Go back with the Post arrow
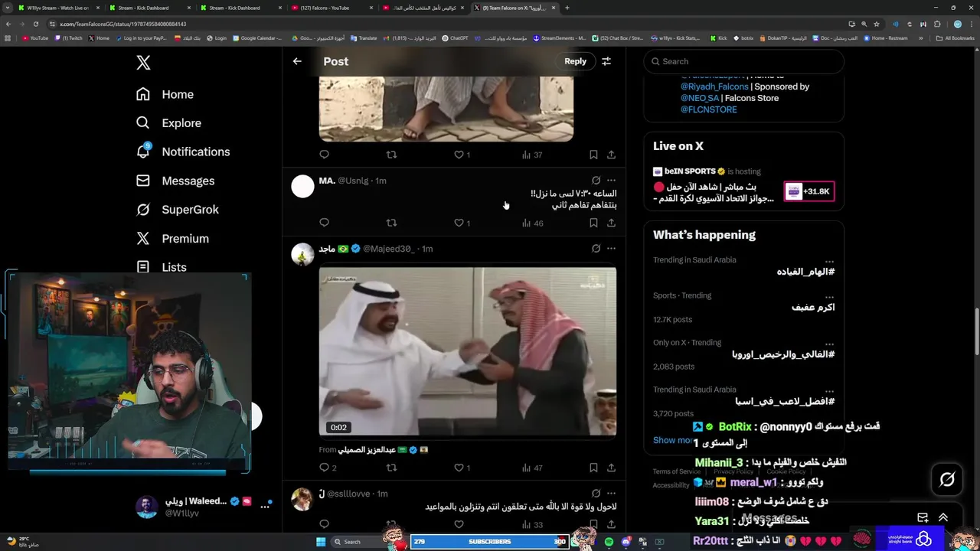 [297, 61]
